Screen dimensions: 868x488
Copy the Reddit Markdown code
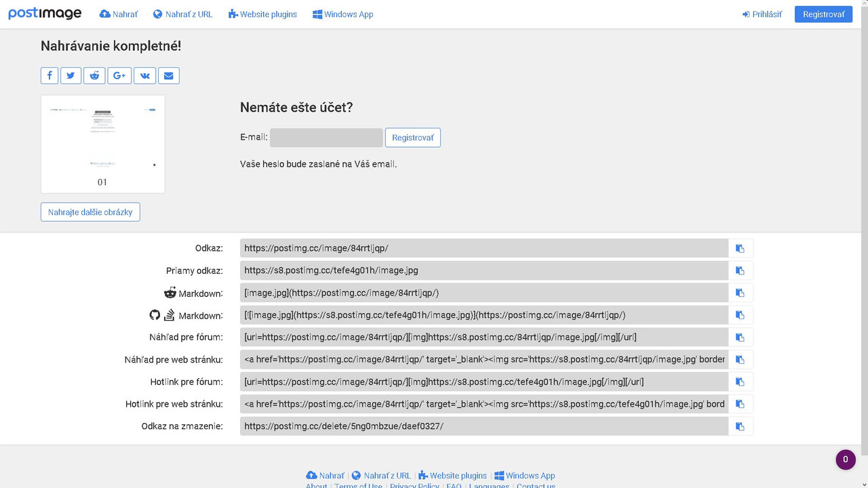(x=741, y=293)
